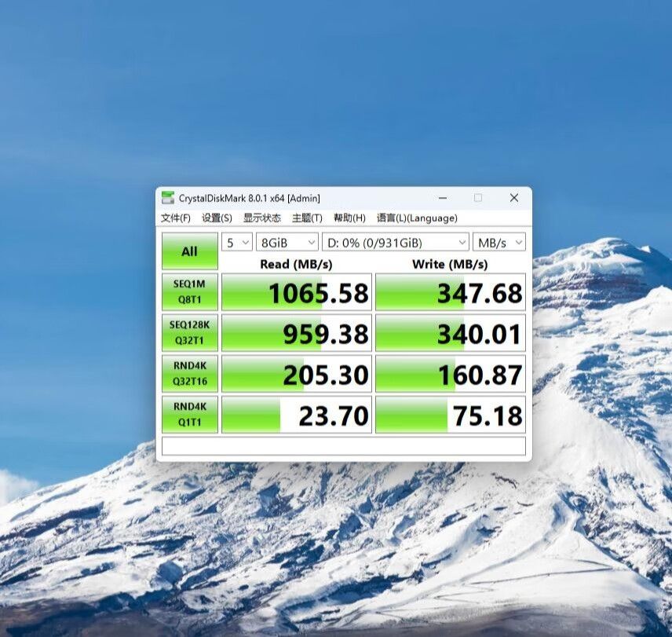
Task: Click the 340.01 write result
Action: tap(451, 333)
